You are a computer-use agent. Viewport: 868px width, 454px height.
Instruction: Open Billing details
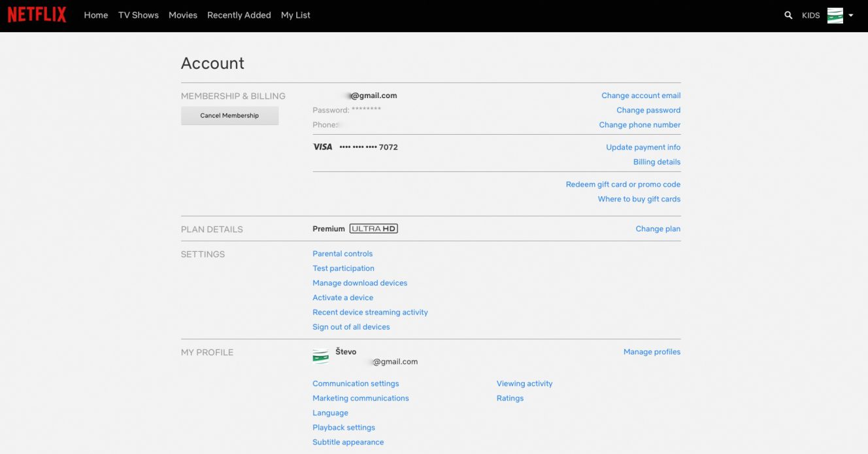click(657, 162)
